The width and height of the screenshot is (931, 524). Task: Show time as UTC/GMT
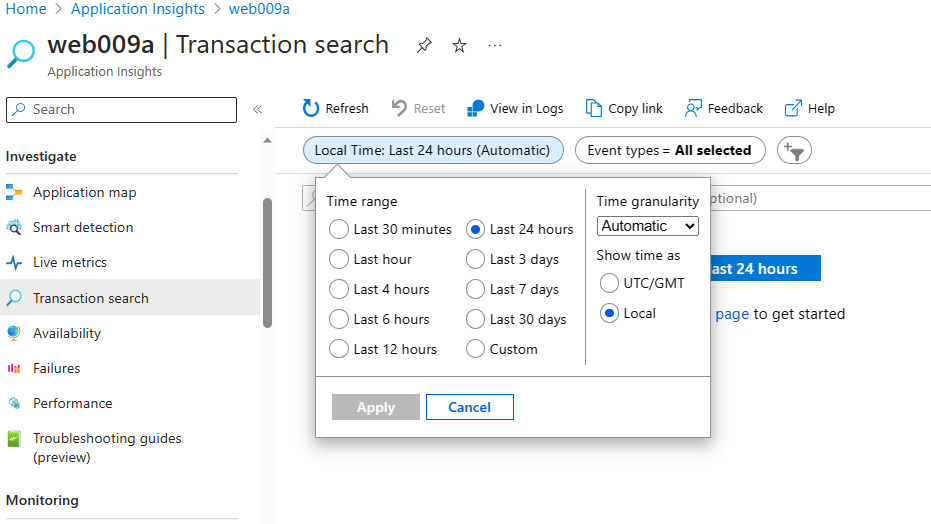coord(609,283)
